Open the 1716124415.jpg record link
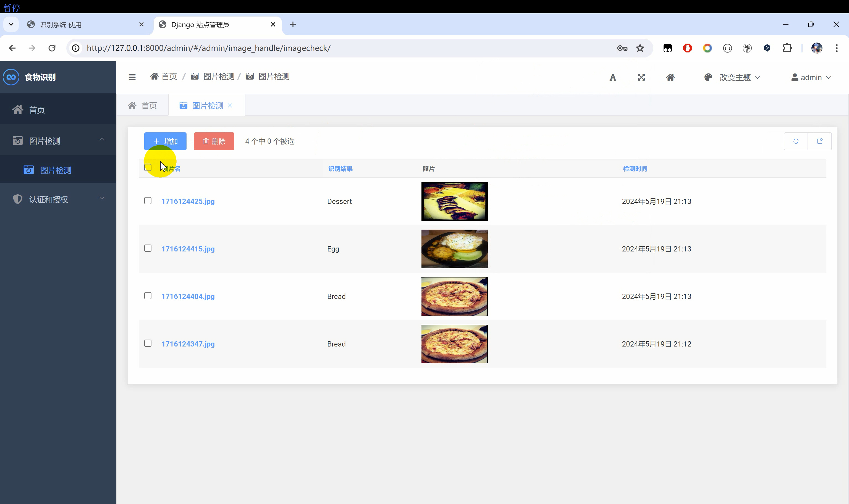Viewport: 849px width, 504px height. [x=188, y=249]
